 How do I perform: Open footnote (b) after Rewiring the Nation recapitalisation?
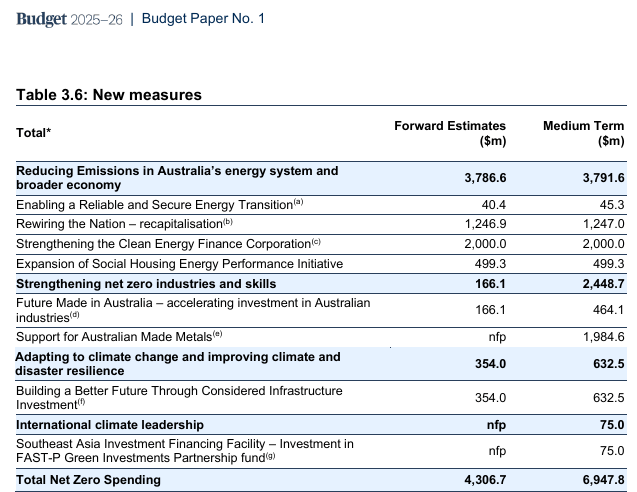coord(227,223)
